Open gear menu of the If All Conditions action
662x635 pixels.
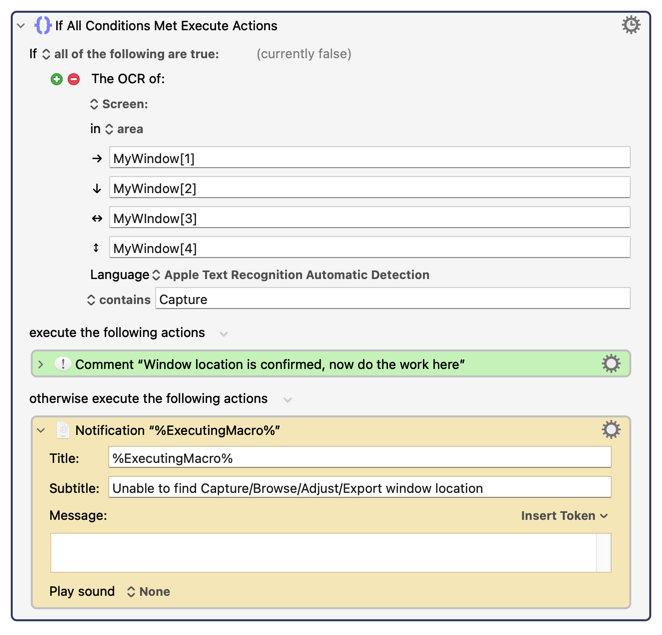click(x=631, y=25)
